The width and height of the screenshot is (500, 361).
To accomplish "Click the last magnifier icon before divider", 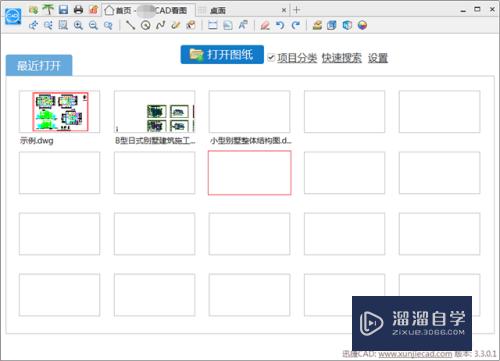I will pyautogui.click(x=108, y=25).
